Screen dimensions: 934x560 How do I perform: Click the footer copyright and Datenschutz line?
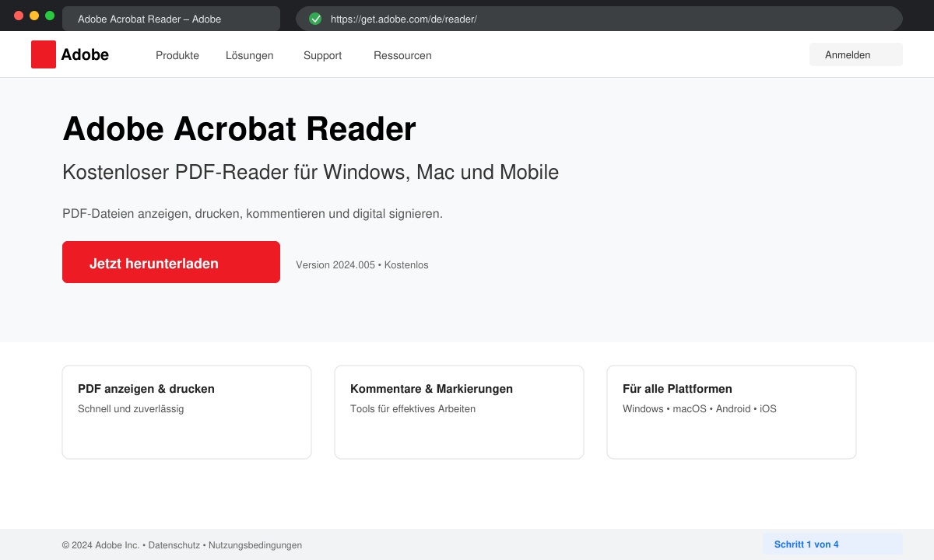[182, 545]
